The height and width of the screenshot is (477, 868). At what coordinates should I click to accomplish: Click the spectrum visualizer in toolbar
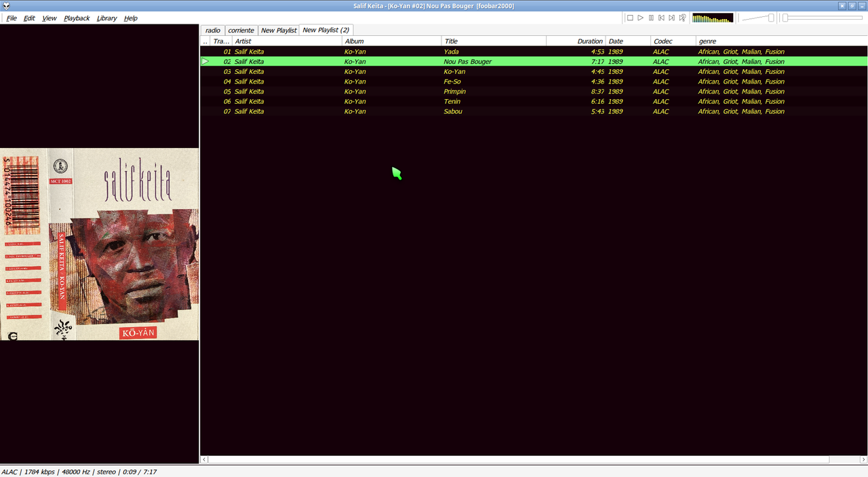tap(713, 18)
